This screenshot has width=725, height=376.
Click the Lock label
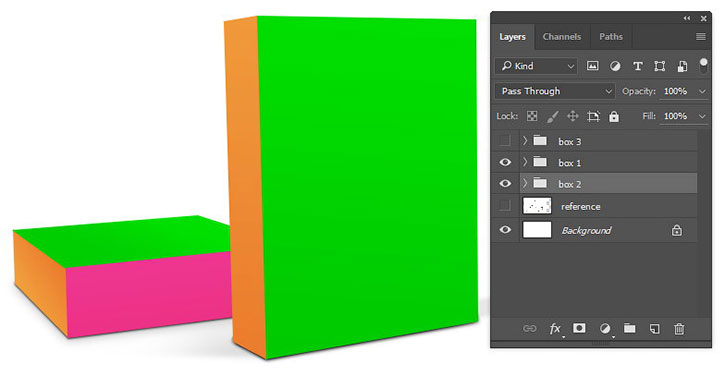pyautogui.click(x=507, y=116)
